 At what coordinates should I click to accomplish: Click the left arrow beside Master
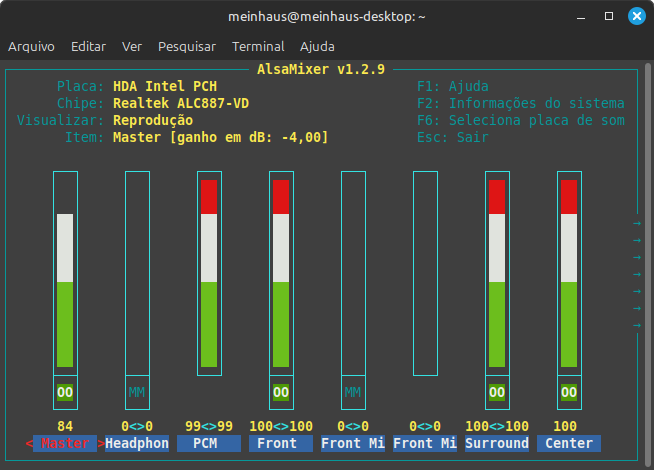pos(29,443)
